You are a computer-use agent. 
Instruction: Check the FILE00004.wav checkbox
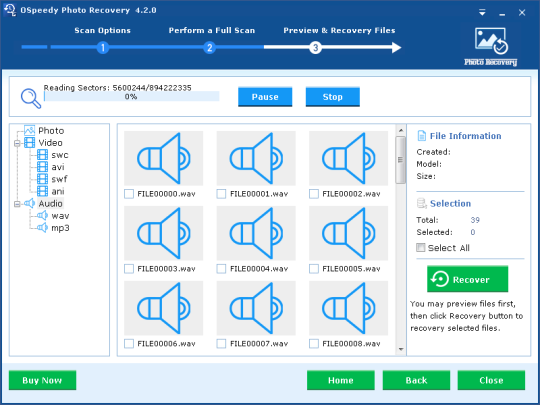pyautogui.click(x=221, y=269)
